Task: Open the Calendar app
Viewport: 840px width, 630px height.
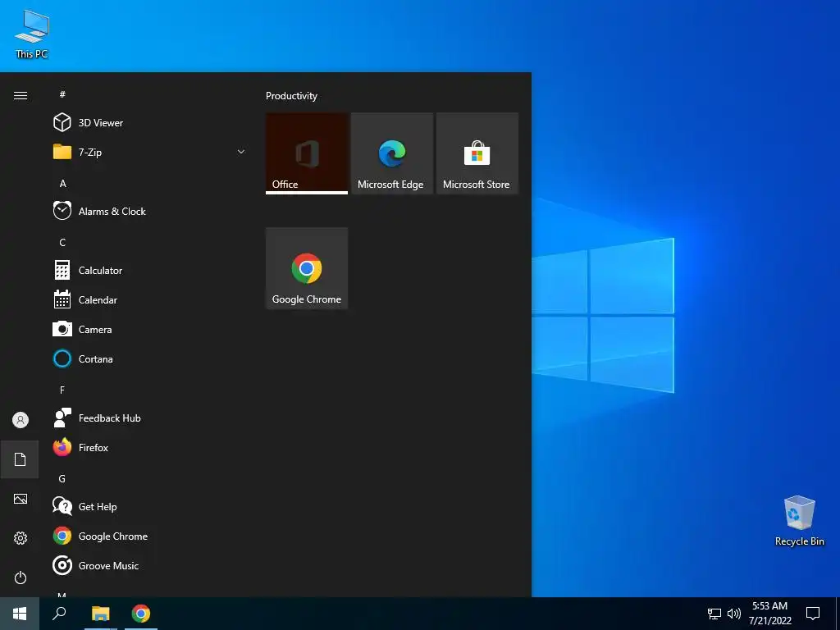Action: point(149,299)
